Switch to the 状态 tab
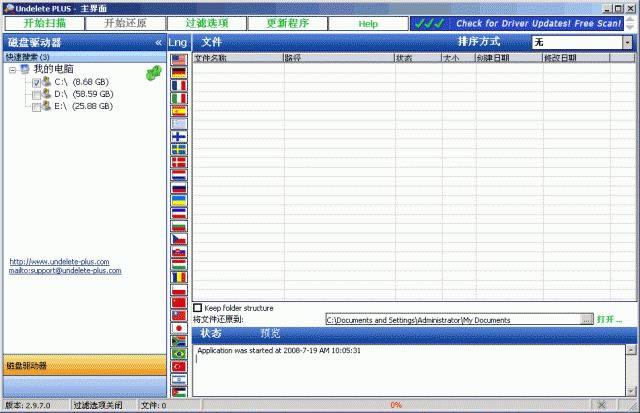The image size is (640, 413). point(211,333)
